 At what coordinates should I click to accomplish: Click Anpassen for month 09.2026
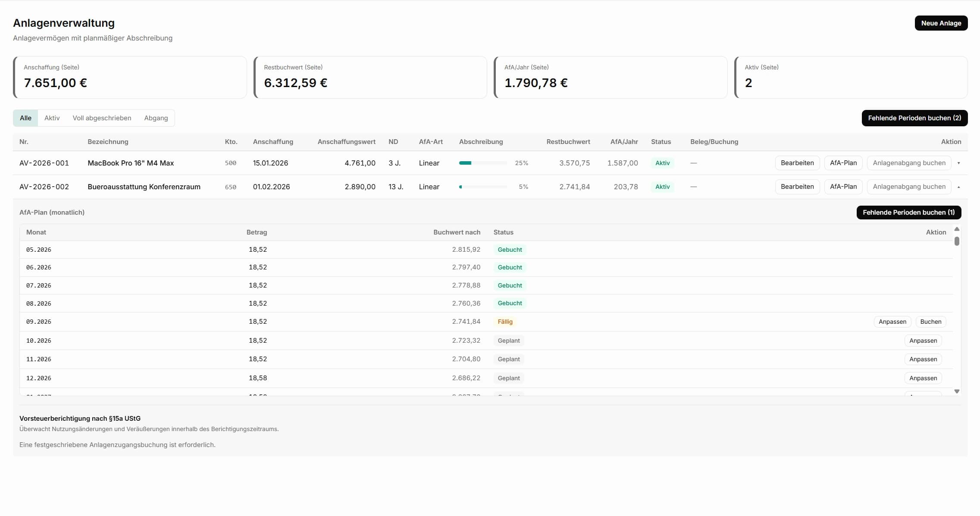pos(892,322)
